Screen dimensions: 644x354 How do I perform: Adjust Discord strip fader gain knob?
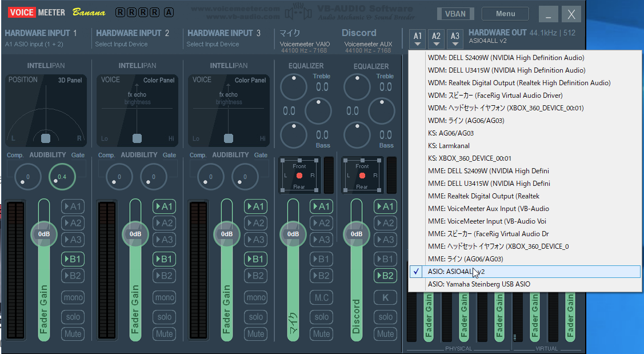tap(357, 234)
